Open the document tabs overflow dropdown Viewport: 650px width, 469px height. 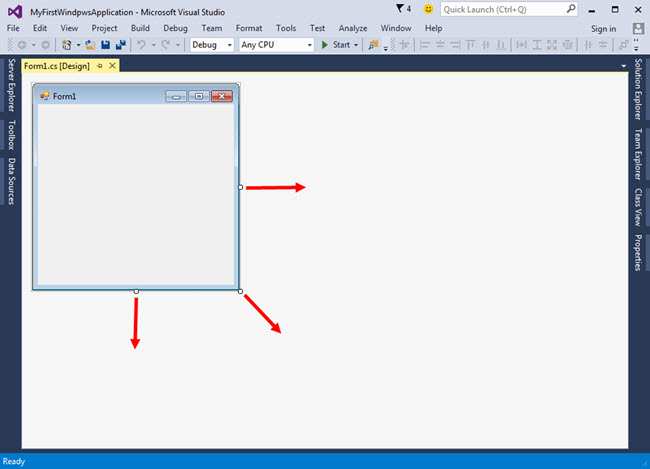pos(623,66)
